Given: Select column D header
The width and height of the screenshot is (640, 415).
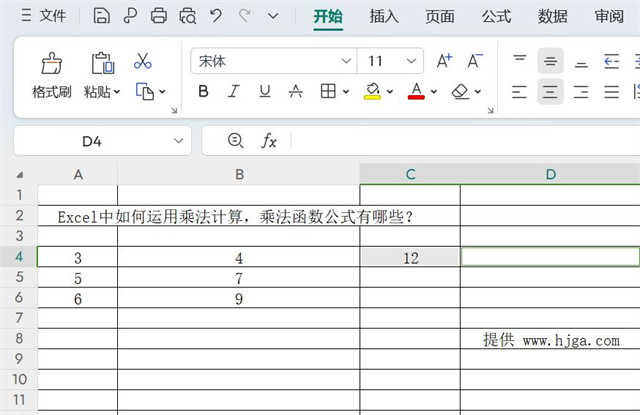Looking at the screenshot, I should click(551, 175).
